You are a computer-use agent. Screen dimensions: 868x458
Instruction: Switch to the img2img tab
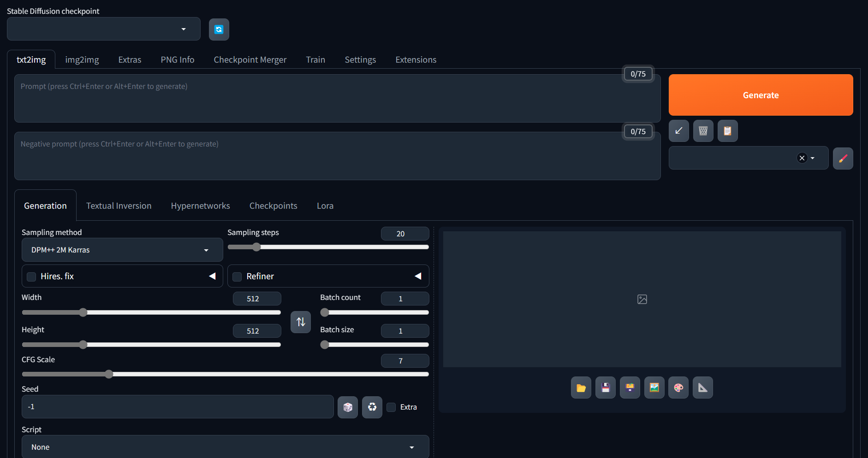pos(82,60)
